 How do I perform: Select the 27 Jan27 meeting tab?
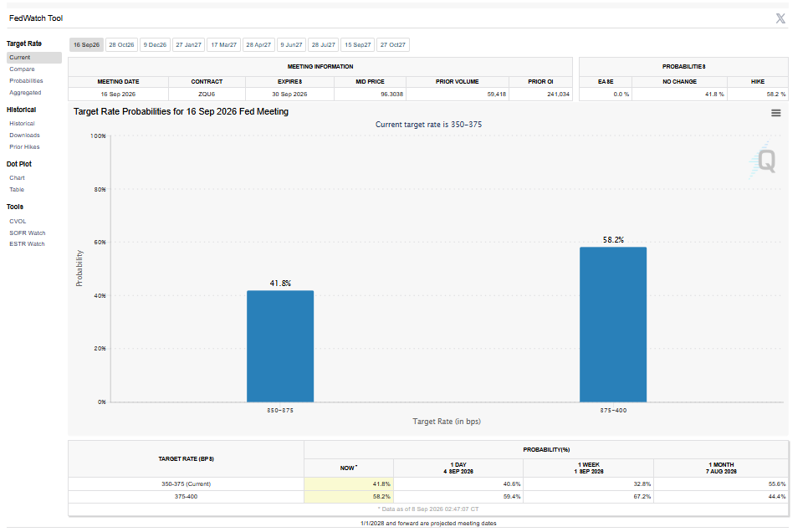pos(188,45)
